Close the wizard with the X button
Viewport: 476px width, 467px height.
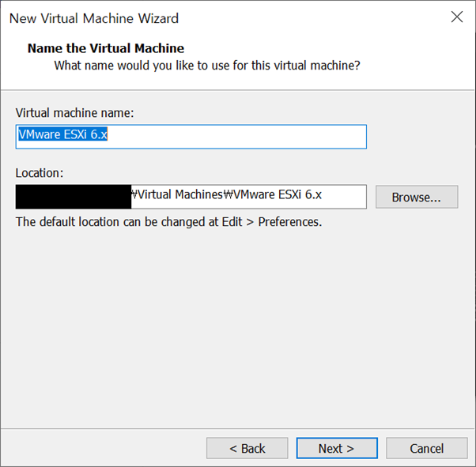pyautogui.click(x=457, y=17)
